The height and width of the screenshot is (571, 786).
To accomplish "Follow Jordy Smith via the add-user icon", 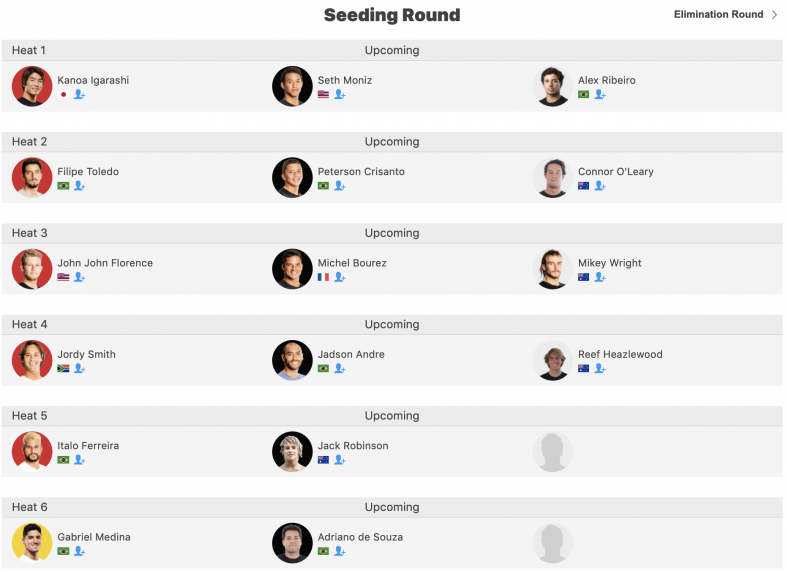I will coord(79,368).
